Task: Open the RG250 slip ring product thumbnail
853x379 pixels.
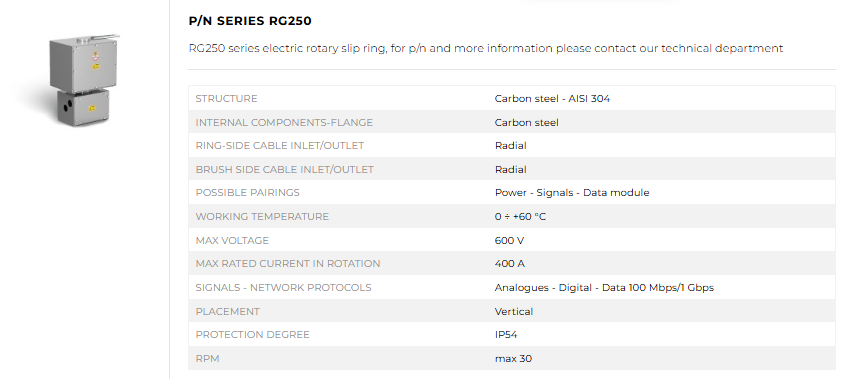Action: 84,80
